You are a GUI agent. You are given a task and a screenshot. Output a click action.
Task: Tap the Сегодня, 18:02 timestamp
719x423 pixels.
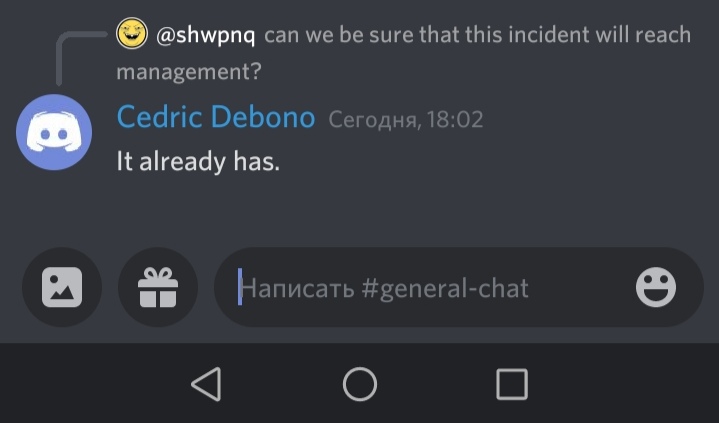point(406,119)
